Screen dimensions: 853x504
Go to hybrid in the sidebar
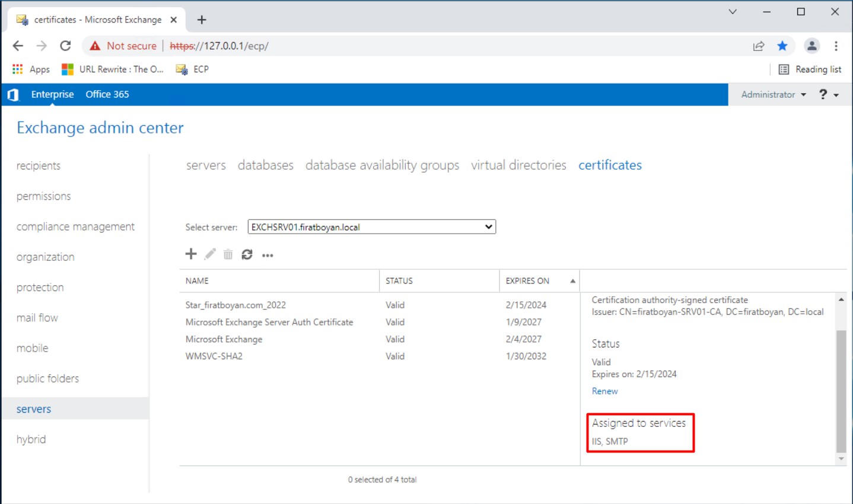point(31,439)
